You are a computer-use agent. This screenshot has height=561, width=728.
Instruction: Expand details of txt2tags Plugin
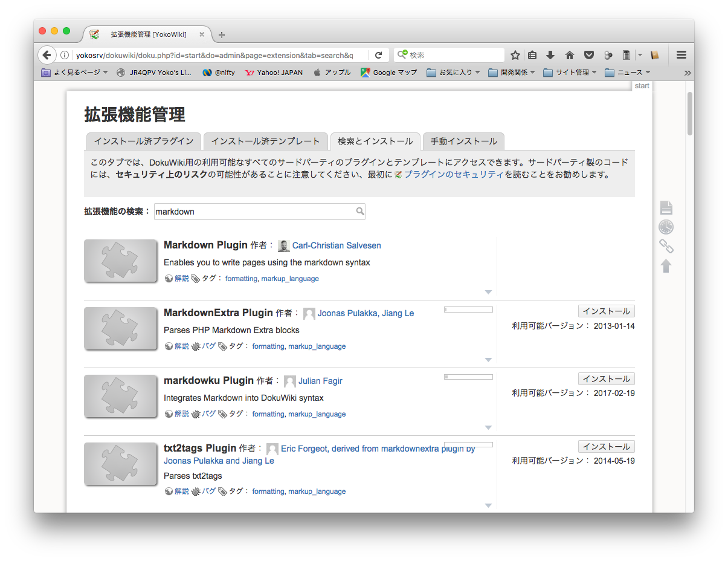(x=488, y=505)
